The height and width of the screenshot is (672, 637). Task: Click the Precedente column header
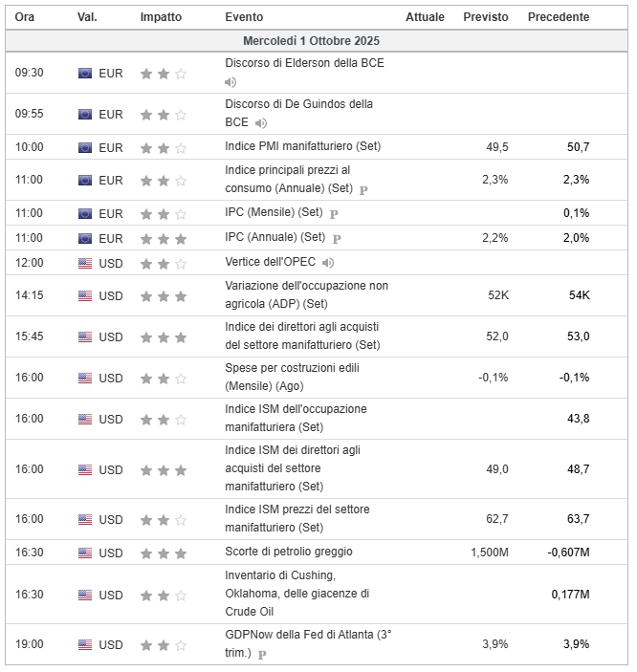[x=559, y=17]
